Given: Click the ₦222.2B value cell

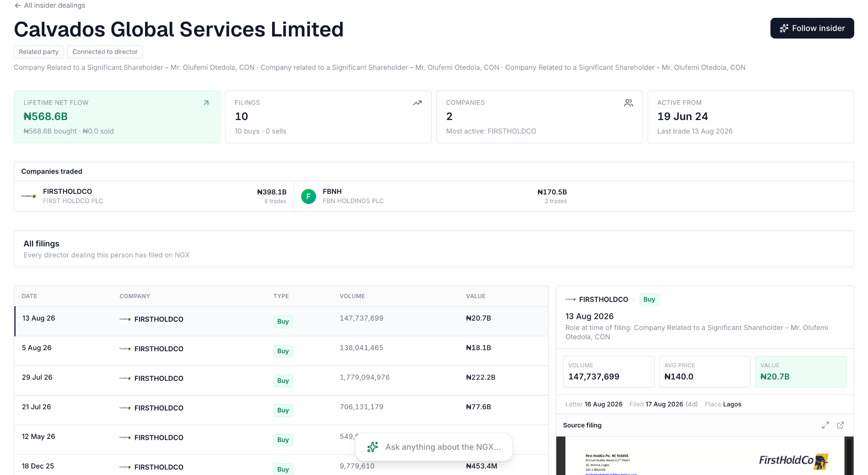Looking at the screenshot, I should pyautogui.click(x=481, y=377).
